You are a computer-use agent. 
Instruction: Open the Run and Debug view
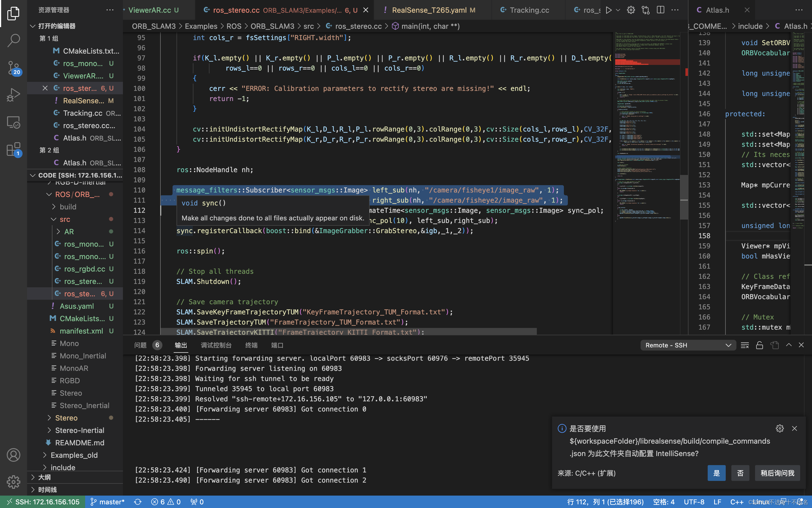pos(14,95)
